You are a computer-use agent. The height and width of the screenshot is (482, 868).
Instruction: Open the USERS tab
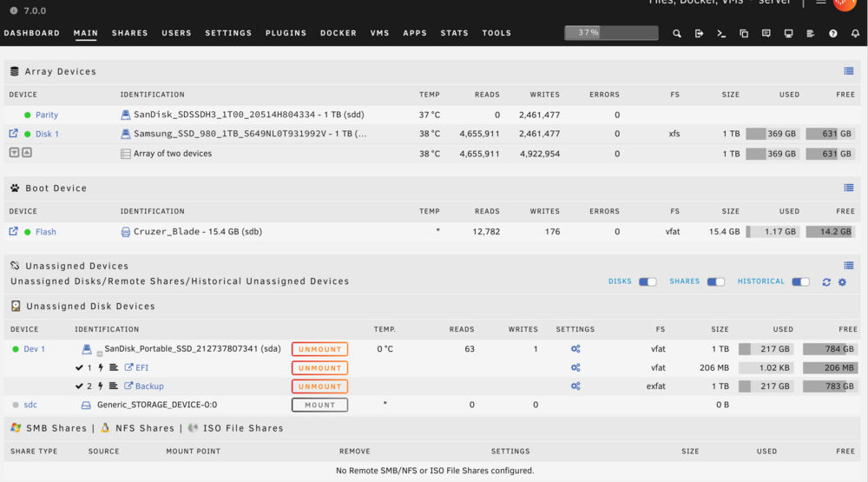click(176, 33)
